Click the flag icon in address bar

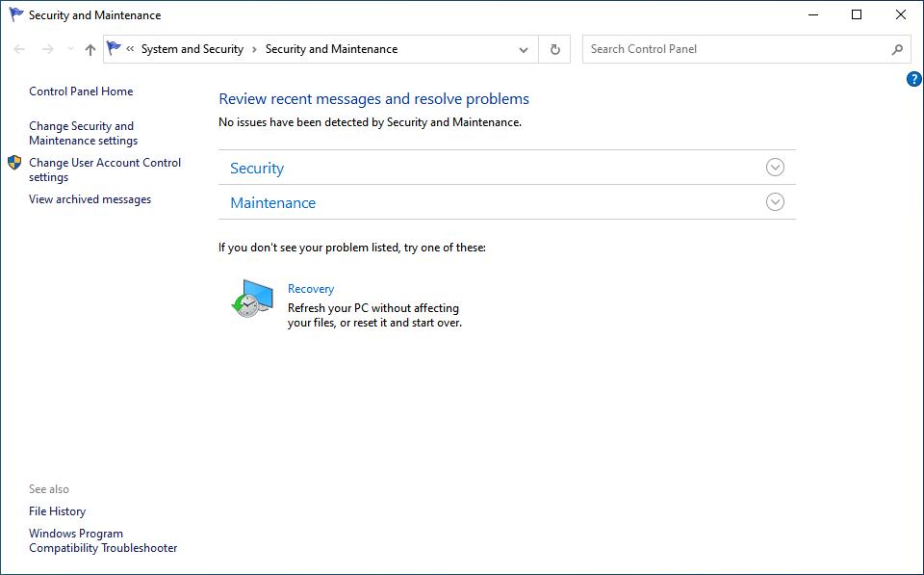(x=114, y=48)
